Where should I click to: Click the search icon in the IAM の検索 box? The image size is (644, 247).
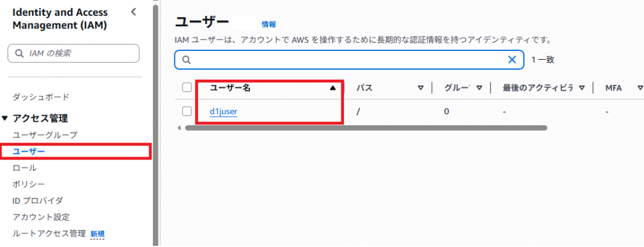19,53
